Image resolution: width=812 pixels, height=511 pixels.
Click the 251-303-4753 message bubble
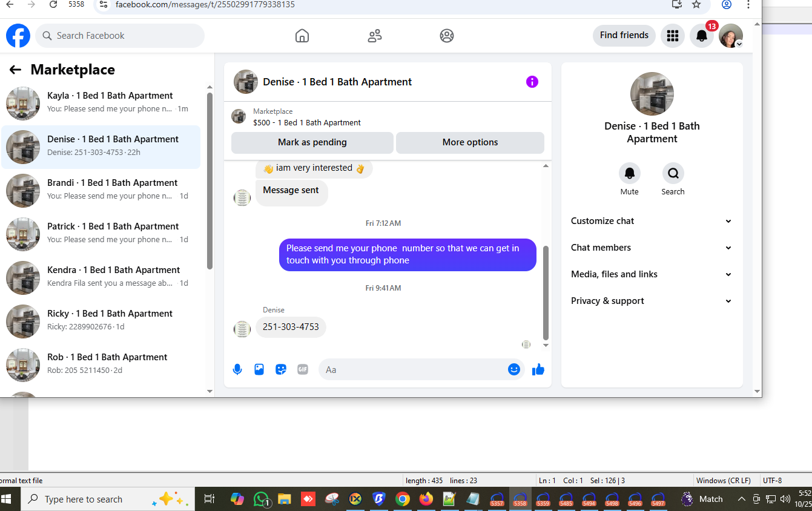click(x=291, y=327)
